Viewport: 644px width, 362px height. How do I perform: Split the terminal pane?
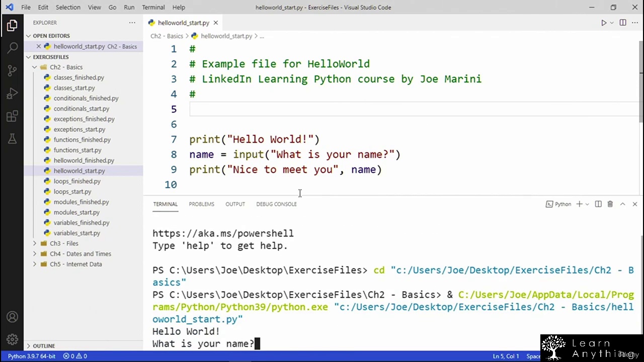(x=598, y=204)
